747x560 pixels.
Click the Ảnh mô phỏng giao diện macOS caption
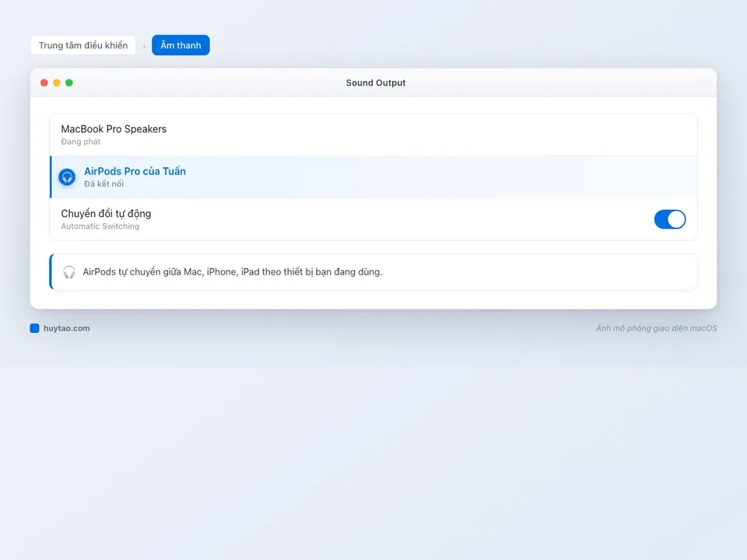656,328
